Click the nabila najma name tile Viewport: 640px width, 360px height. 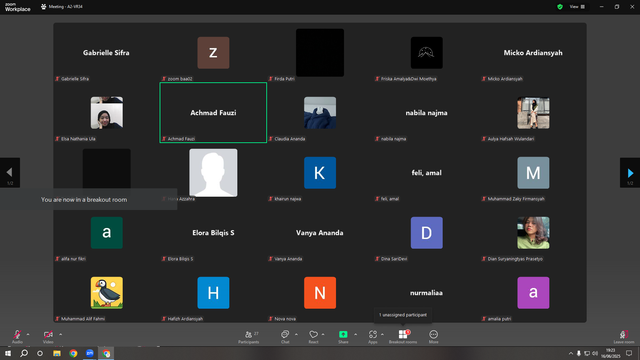click(x=427, y=113)
